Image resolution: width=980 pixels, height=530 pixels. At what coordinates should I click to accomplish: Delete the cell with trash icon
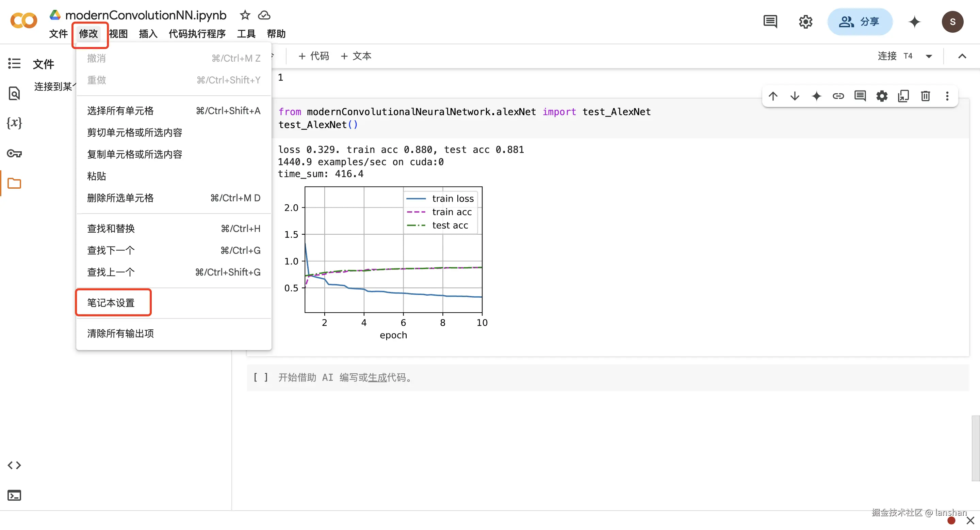click(925, 96)
